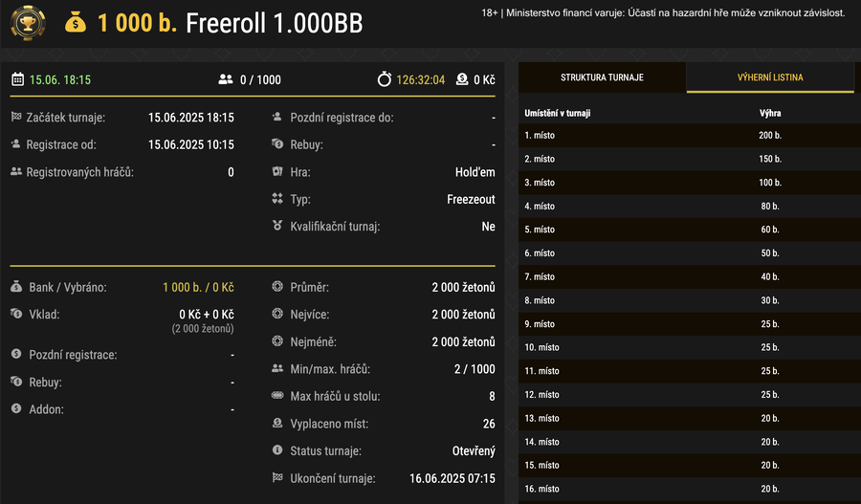Image resolution: width=861 pixels, height=504 pixels.
Task: Click the green 15.06. 18:15 date
Action: click(x=60, y=80)
